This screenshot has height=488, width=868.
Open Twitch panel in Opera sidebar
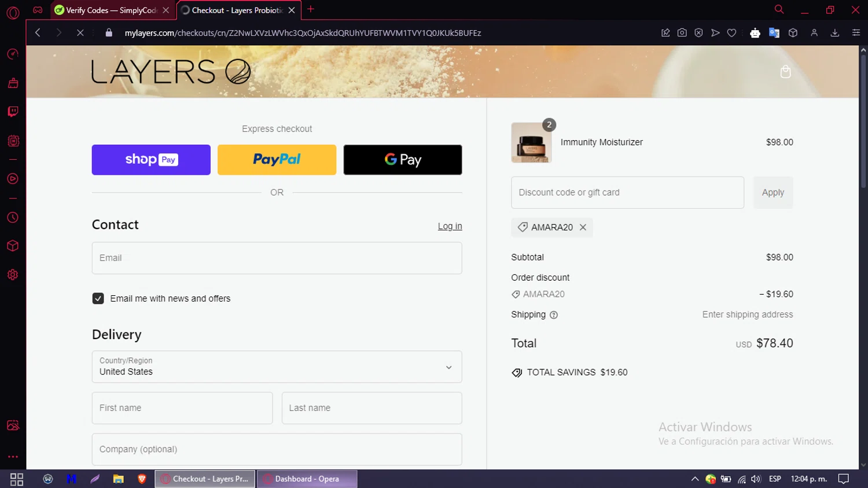click(13, 111)
